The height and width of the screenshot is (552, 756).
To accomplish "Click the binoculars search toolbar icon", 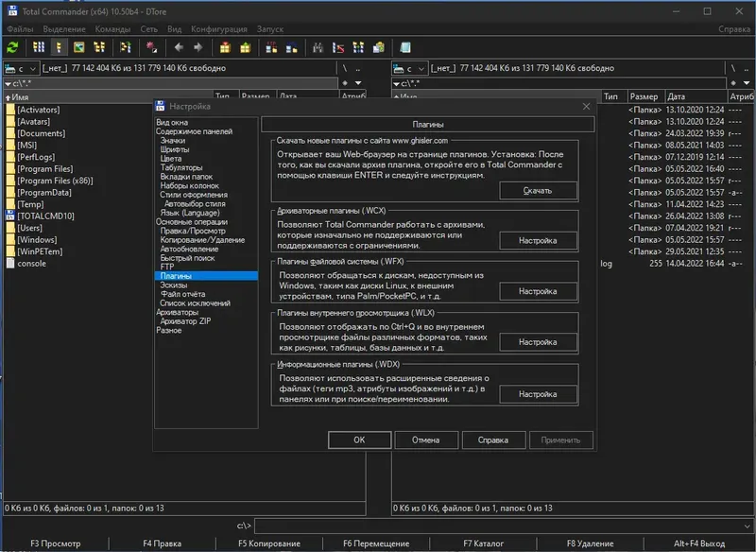I will [319, 46].
